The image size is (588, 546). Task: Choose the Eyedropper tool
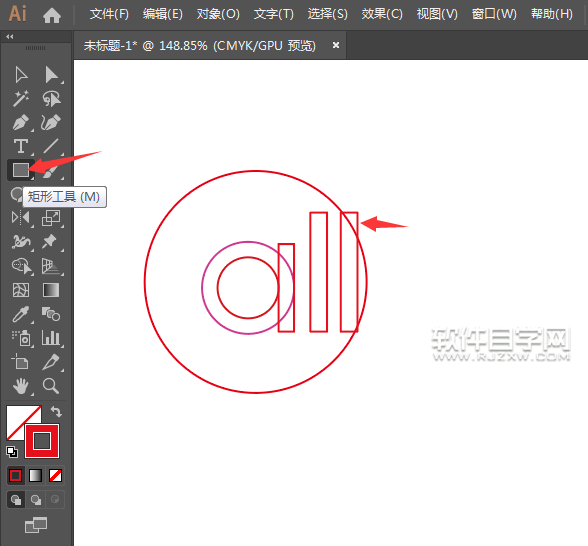pyautogui.click(x=21, y=314)
